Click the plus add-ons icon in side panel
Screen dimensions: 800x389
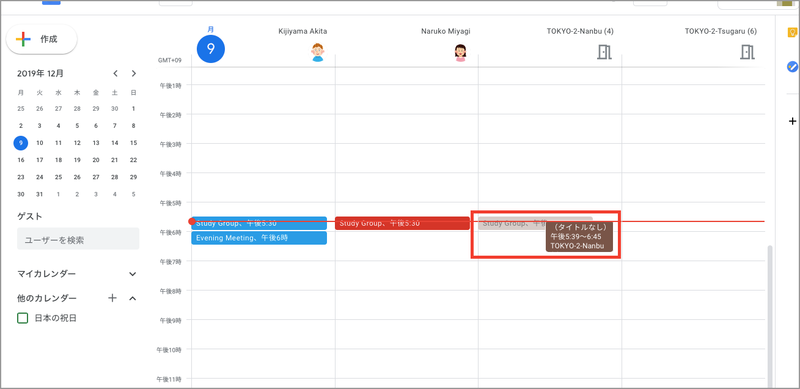(x=792, y=121)
